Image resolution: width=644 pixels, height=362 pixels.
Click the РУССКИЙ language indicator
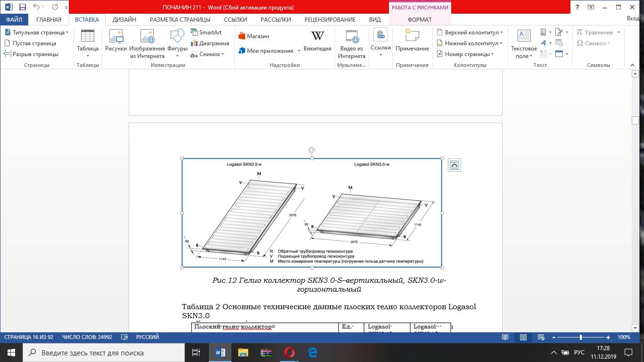[x=148, y=337]
